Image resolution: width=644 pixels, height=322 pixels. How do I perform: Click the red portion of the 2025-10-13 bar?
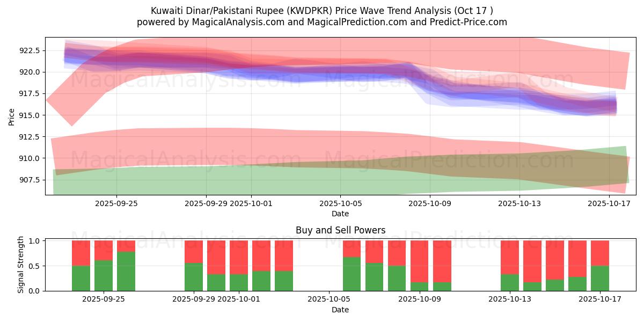point(510,257)
